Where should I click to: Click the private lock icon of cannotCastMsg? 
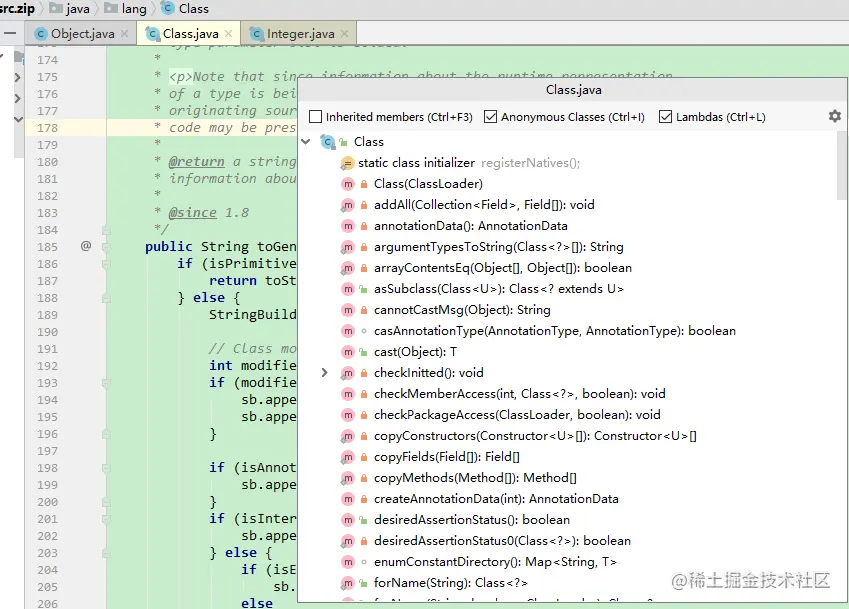coord(364,310)
